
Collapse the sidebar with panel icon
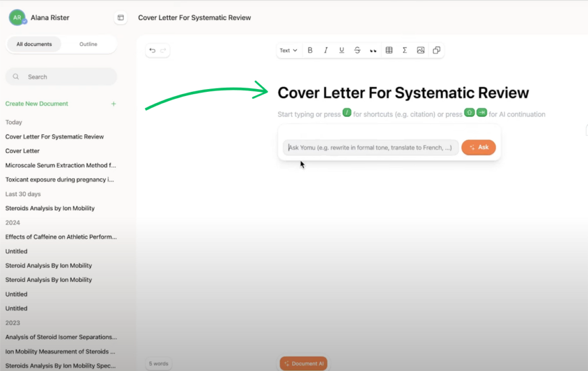point(121,18)
